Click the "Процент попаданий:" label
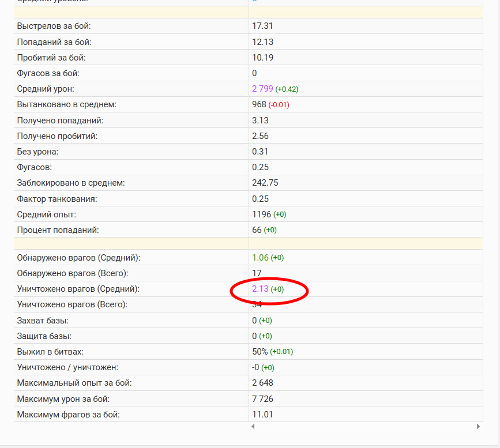 point(58,230)
